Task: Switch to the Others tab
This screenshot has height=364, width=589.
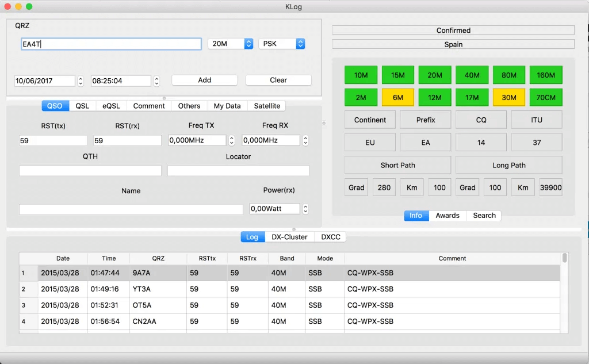Action: point(189,106)
